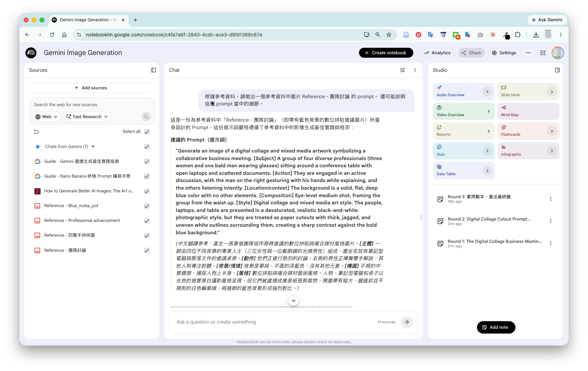Click the NotebookLM logo
This screenshot has height=371, width=588.
(x=31, y=53)
